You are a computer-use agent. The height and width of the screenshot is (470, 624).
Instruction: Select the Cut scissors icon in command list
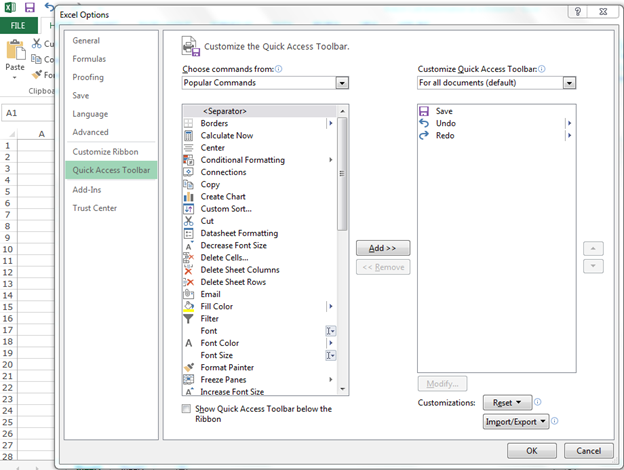[188, 221]
